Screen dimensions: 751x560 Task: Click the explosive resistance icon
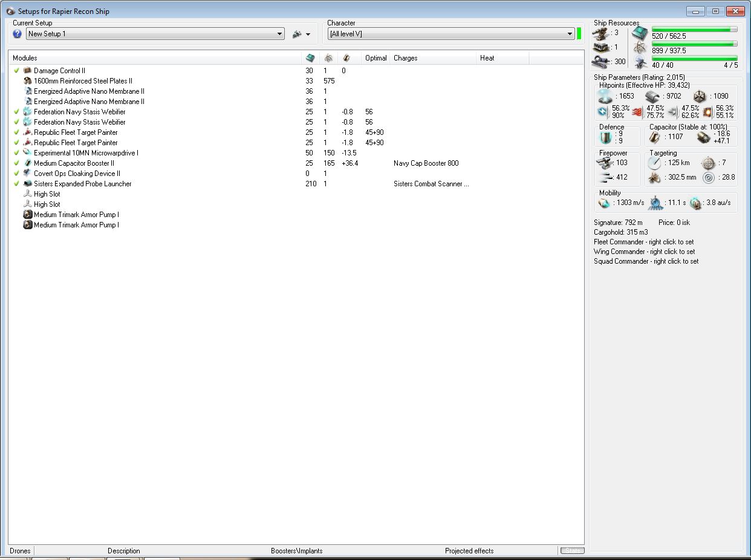coord(707,112)
